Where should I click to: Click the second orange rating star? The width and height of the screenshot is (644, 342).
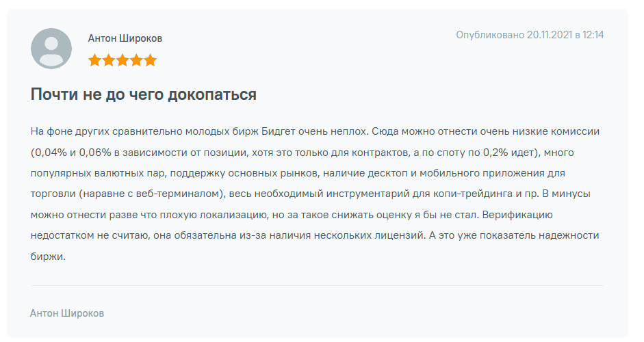click(108, 60)
